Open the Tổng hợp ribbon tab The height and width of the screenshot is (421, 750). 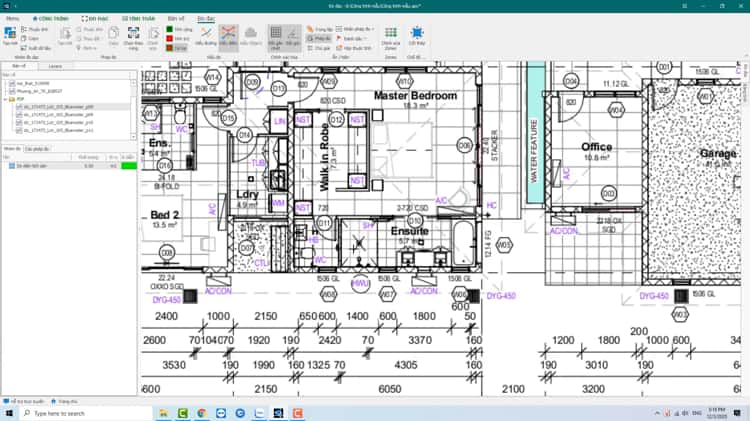139,18
